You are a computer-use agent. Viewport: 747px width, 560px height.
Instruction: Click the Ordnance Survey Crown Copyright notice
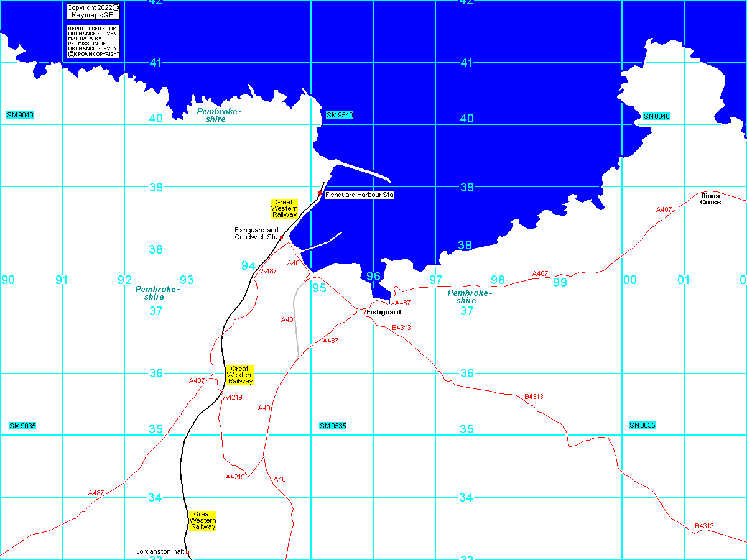93,42
